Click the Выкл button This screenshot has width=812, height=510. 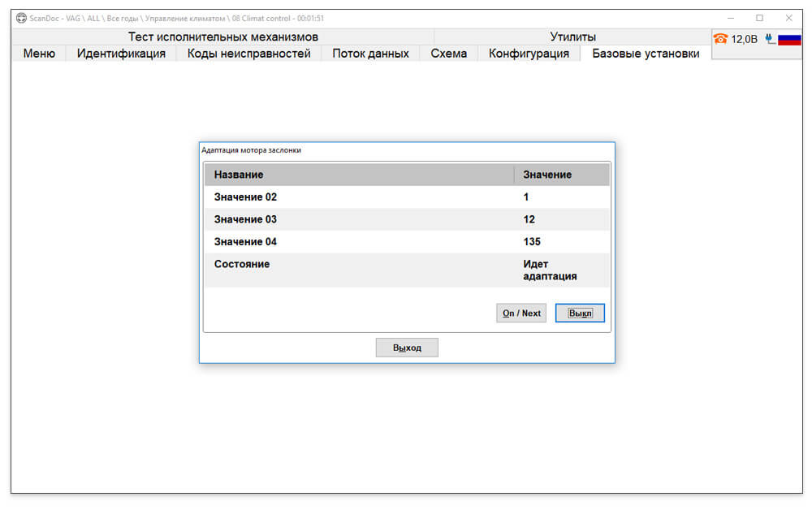point(580,313)
